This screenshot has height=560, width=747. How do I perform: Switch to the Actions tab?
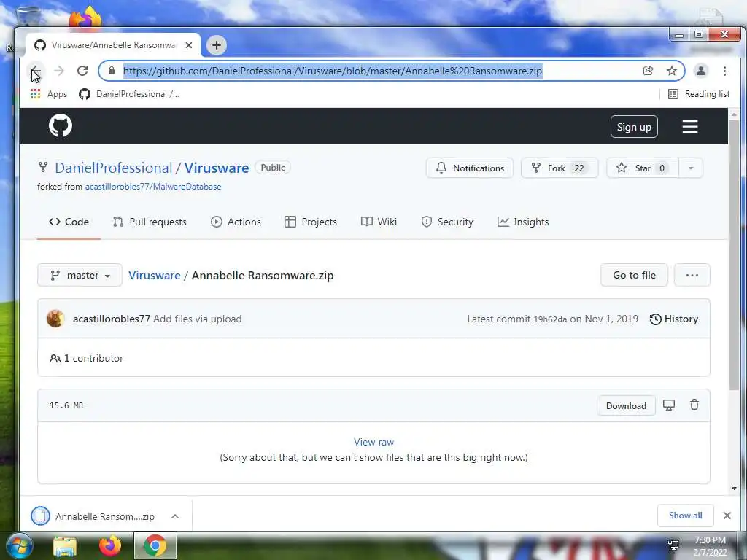[x=236, y=222]
